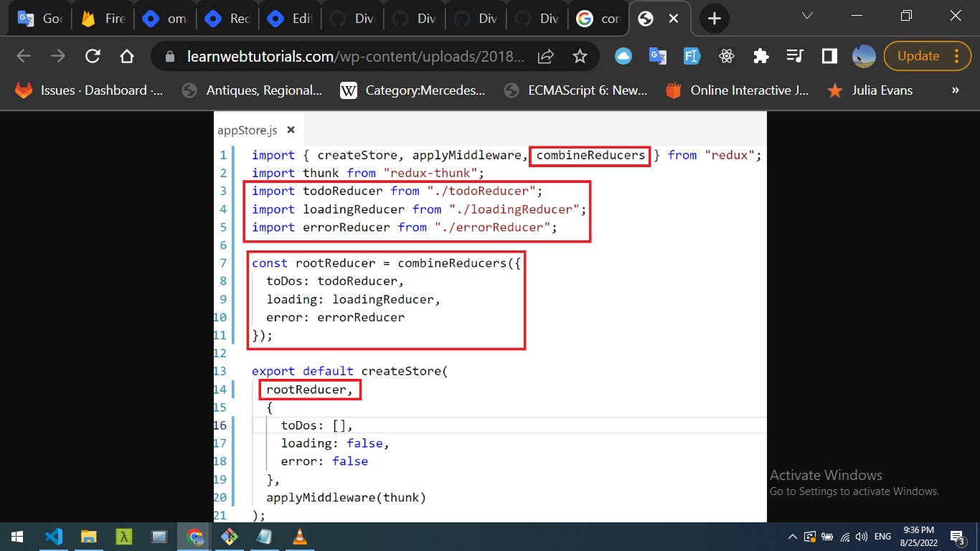
Task: Switch to the Google Translate tab
Action: [40, 19]
